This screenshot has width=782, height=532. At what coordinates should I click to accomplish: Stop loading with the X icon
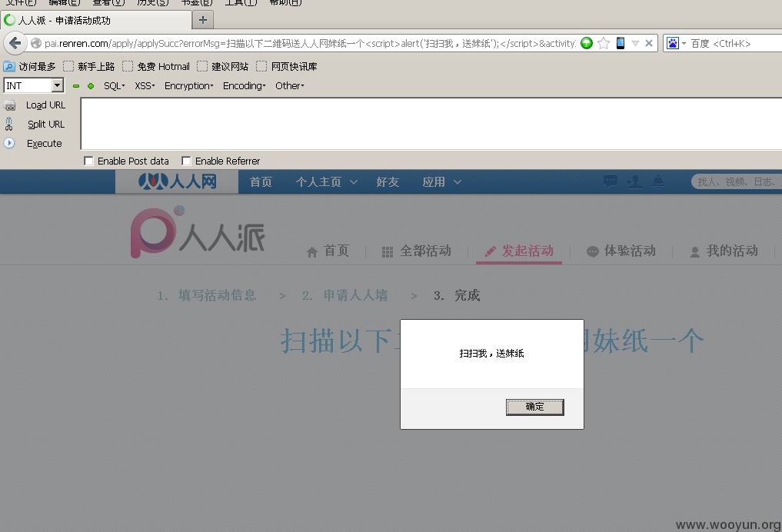649,43
